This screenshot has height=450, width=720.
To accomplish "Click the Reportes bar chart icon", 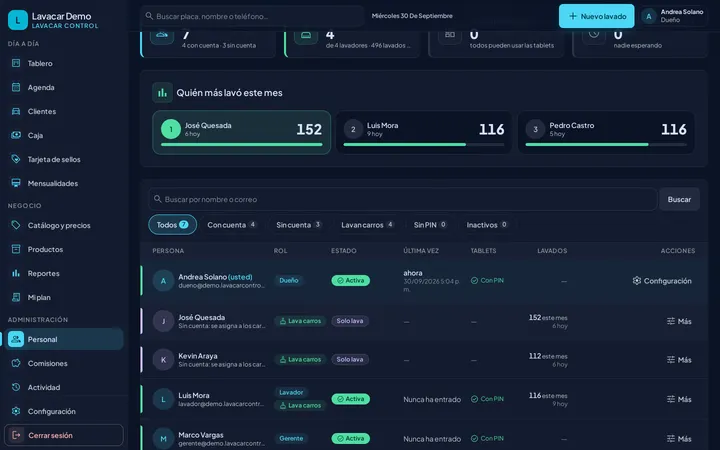I will pyautogui.click(x=16, y=273).
